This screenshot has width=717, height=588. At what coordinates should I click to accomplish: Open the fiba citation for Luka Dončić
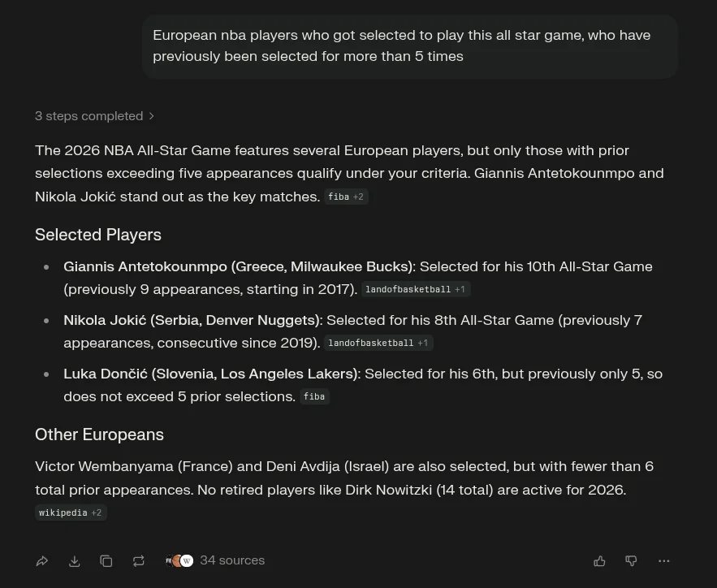pyautogui.click(x=314, y=396)
